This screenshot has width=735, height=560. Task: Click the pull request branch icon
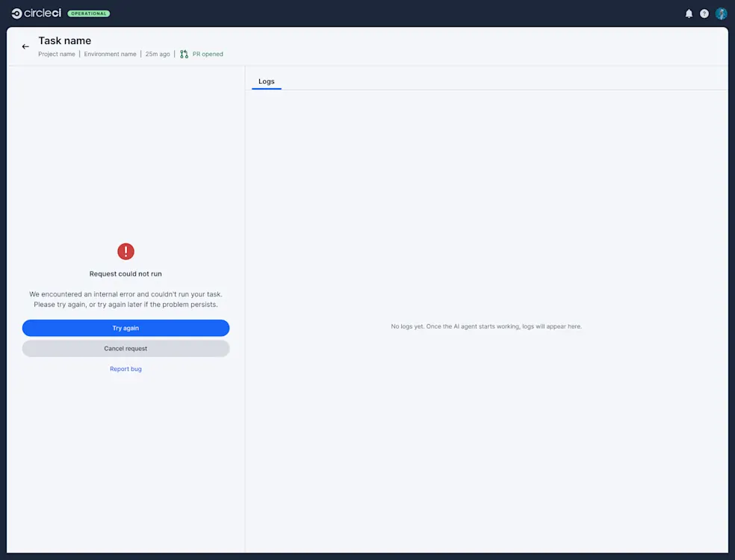[183, 54]
